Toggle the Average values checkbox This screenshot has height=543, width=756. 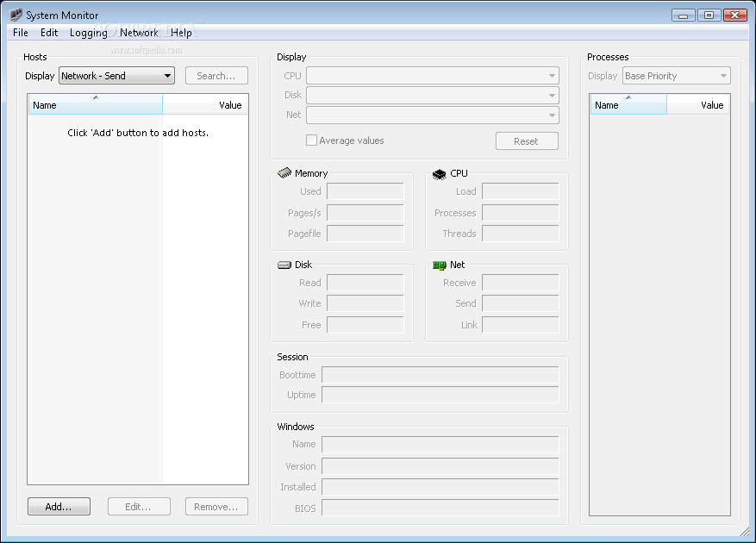[x=311, y=140]
